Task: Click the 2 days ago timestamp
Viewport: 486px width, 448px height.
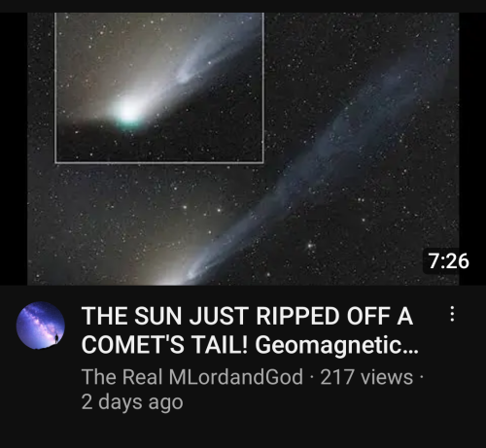Action: (132, 402)
